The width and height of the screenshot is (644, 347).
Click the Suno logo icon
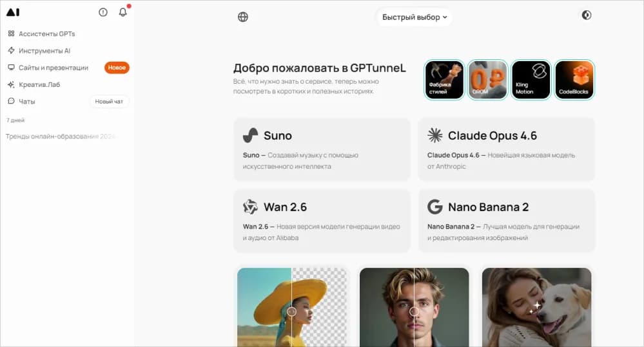pyautogui.click(x=251, y=135)
